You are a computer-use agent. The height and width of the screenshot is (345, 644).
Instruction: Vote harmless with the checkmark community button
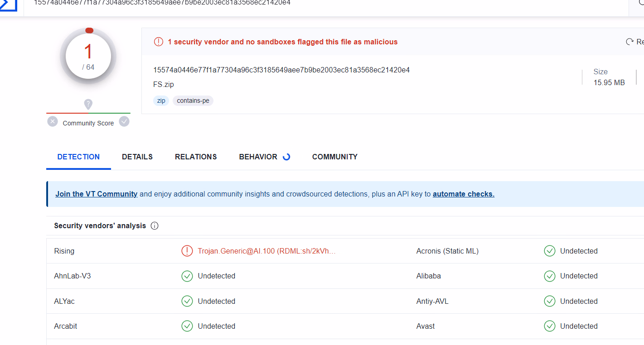point(124,121)
